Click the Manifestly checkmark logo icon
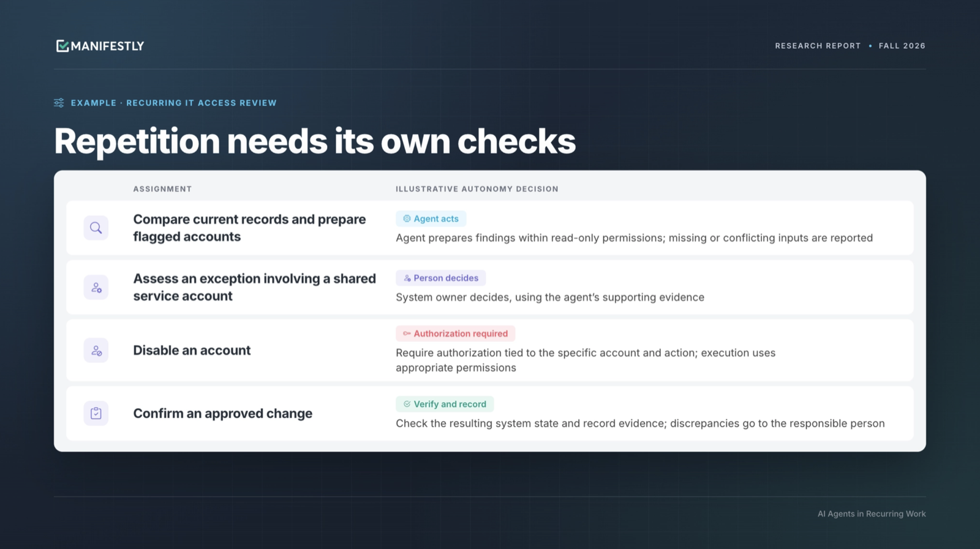The image size is (980, 549). point(62,46)
